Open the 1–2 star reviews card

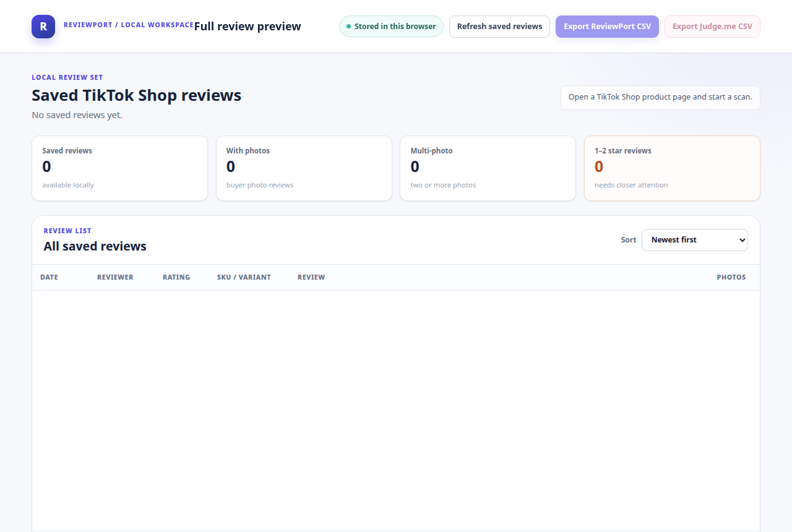pyautogui.click(x=672, y=168)
